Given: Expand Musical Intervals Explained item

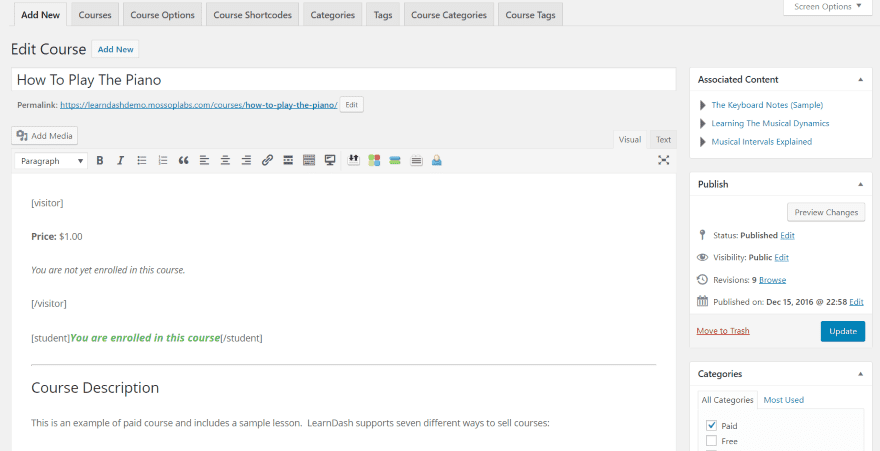Looking at the screenshot, I should pos(703,142).
